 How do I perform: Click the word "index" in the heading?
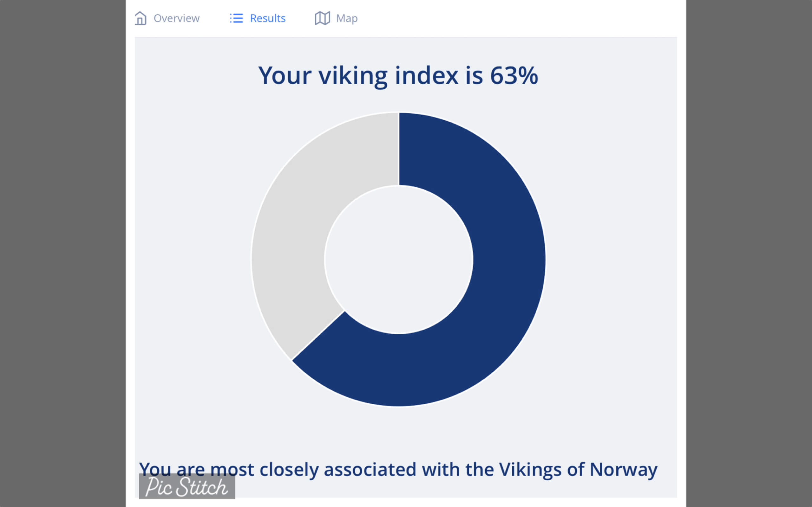tap(426, 76)
